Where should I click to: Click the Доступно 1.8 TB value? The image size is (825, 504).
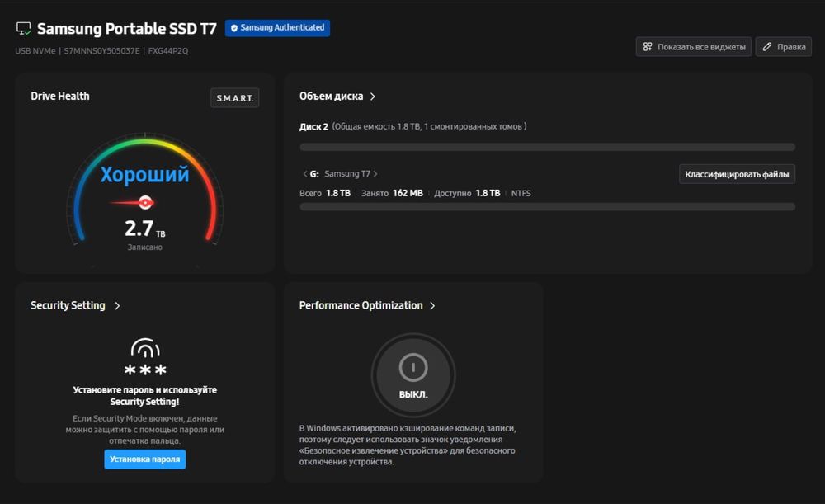click(467, 193)
